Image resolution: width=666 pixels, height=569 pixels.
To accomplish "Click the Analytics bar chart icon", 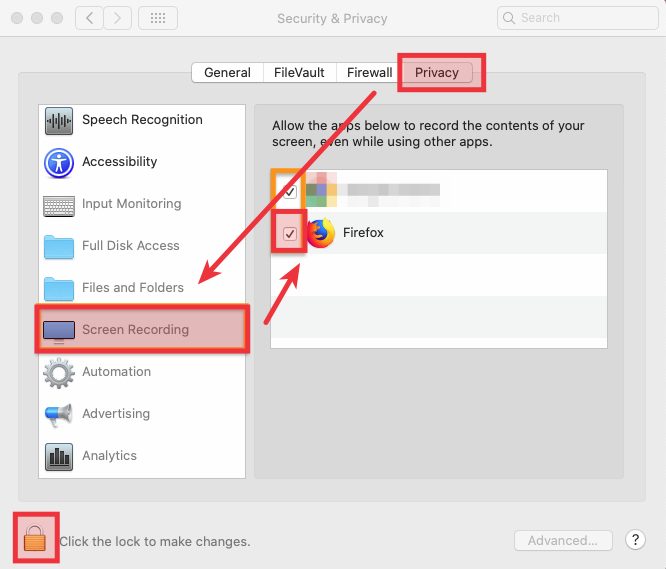I will pyautogui.click(x=59, y=457).
